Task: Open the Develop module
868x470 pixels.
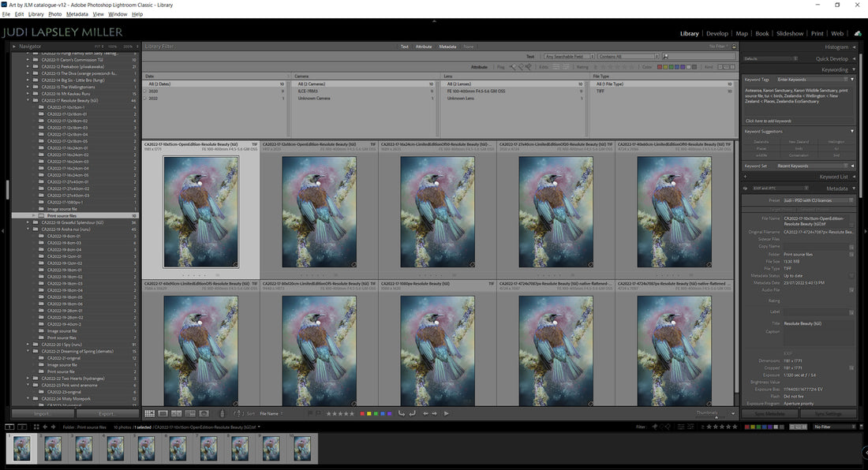Action: point(716,33)
